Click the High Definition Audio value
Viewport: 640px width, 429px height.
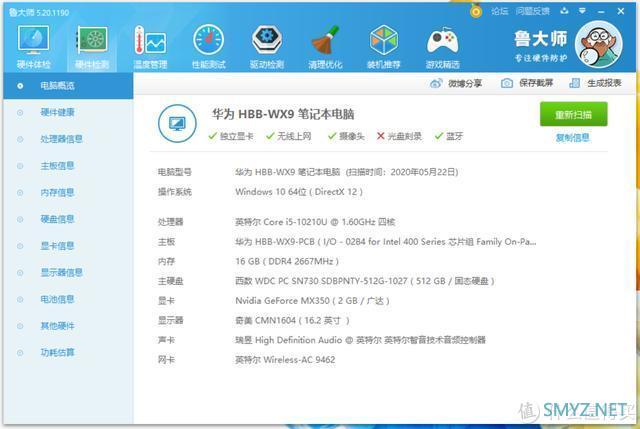360,340
